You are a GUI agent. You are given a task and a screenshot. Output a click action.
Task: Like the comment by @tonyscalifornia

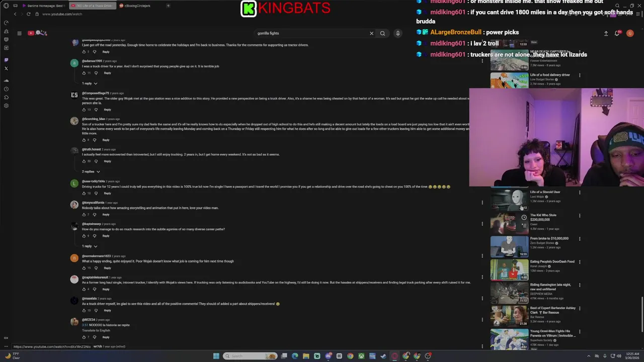click(x=84, y=215)
